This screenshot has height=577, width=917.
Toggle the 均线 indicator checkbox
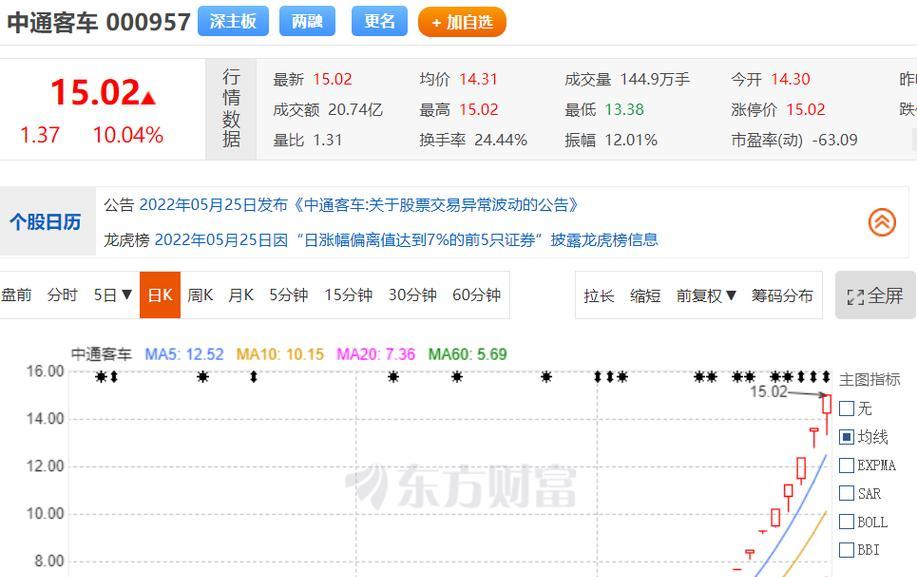[846, 437]
